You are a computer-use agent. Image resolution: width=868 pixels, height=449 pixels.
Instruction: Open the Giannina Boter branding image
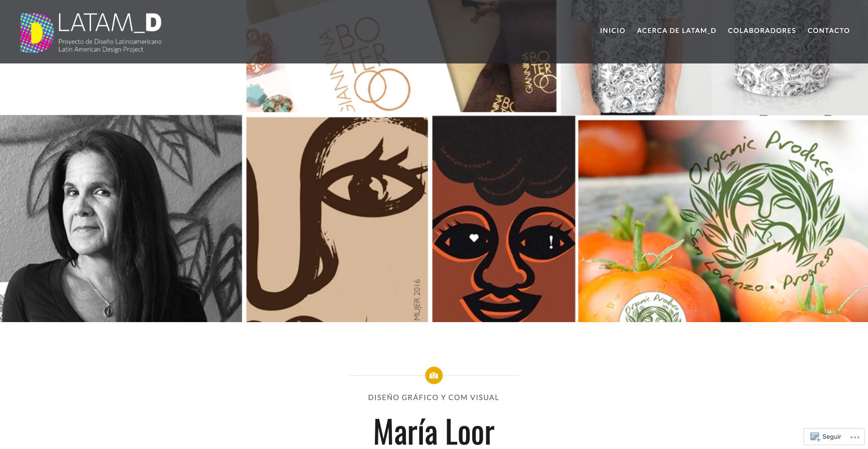(401, 56)
